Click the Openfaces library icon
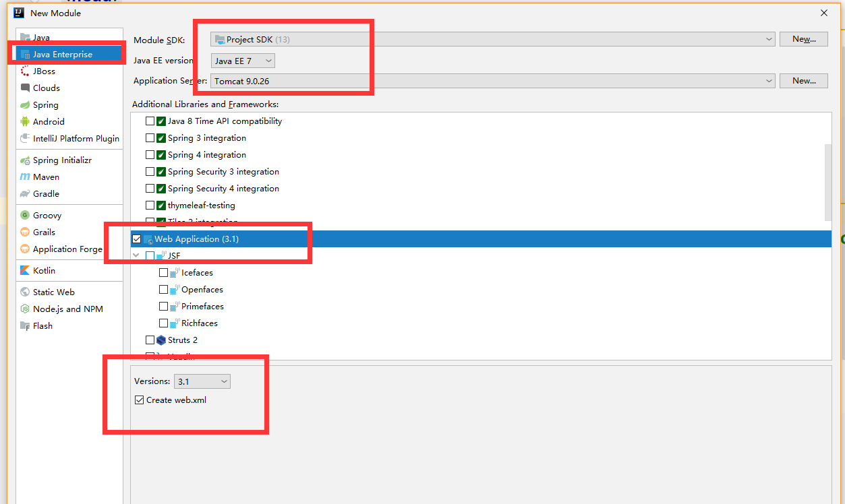This screenshot has width=845, height=504. pyautogui.click(x=175, y=290)
